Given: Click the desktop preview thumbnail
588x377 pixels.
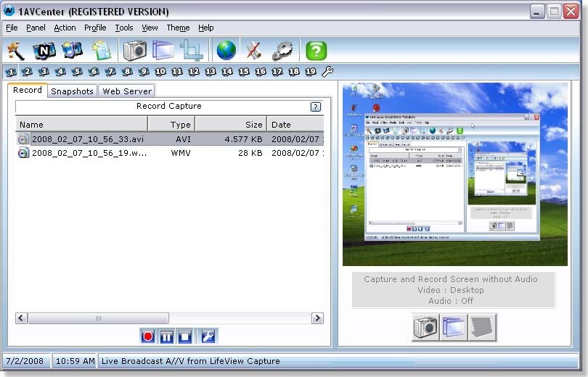Looking at the screenshot, I should 455,174.
